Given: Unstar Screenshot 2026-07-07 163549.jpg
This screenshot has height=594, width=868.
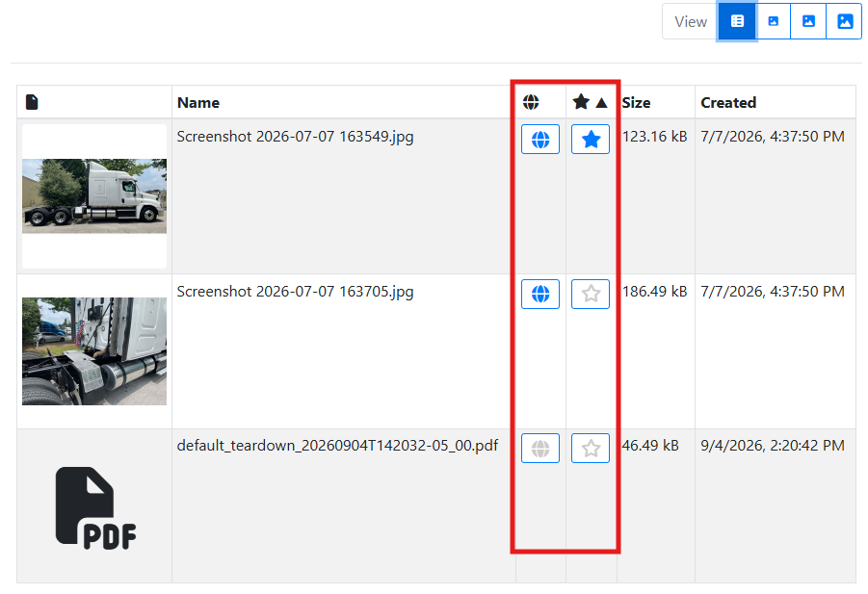Looking at the screenshot, I should pyautogui.click(x=591, y=140).
